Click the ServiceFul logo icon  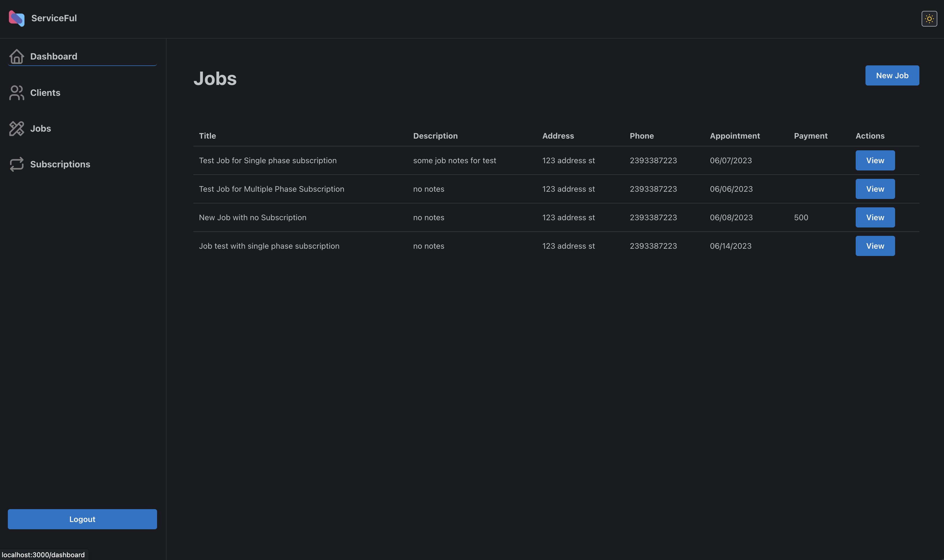point(16,18)
